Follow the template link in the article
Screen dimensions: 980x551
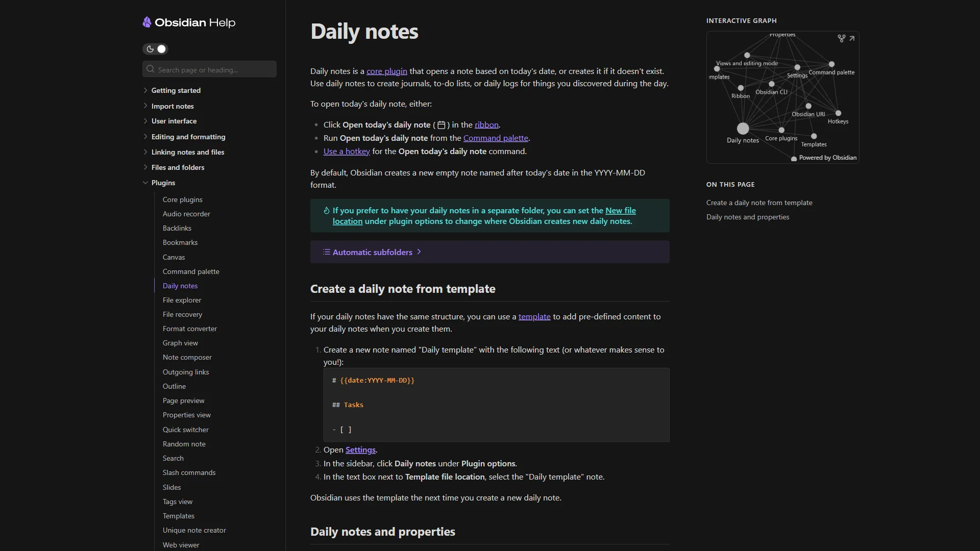point(534,317)
